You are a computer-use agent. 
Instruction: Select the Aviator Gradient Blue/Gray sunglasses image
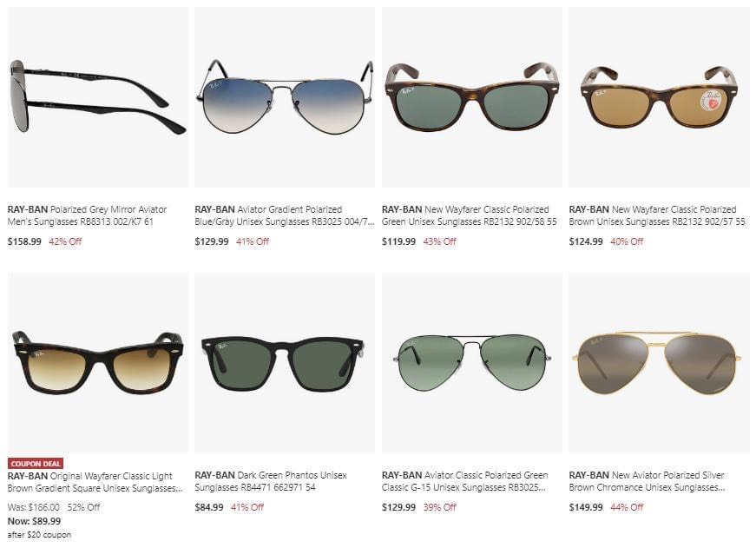point(285,97)
